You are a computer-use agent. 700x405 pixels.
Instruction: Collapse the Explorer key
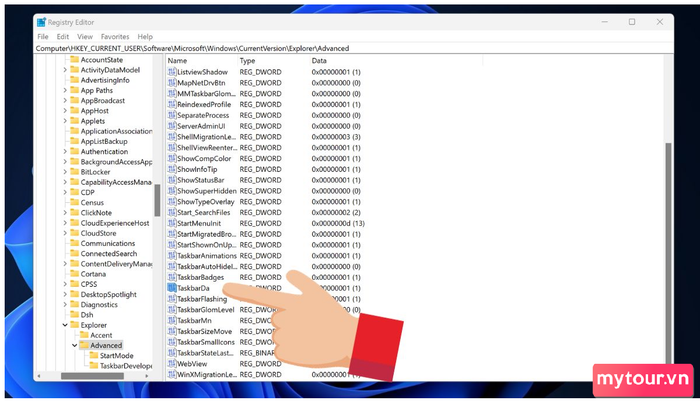[65, 325]
